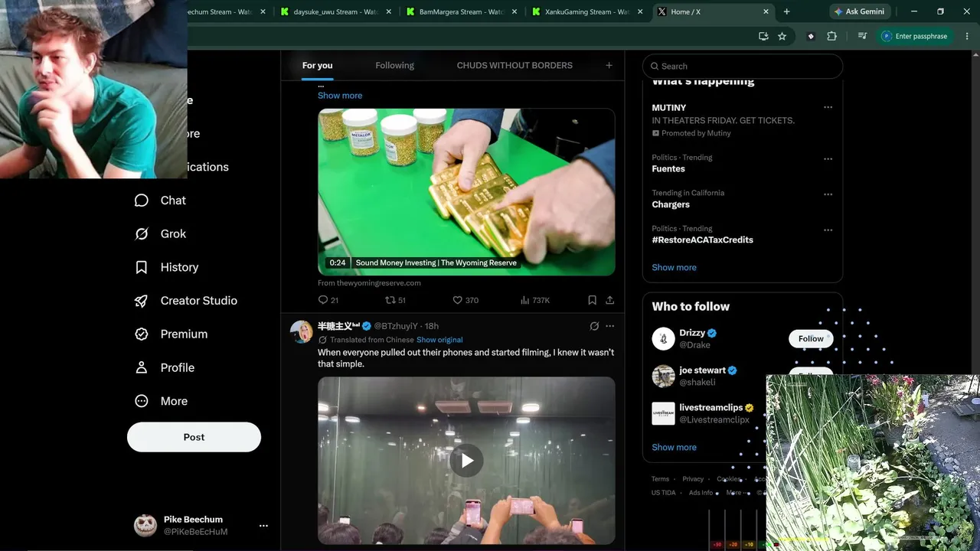The height and width of the screenshot is (551, 980).
Task: Open the more menu on BTzhuyiY post
Action: pyautogui.click(x=609, y=326)
